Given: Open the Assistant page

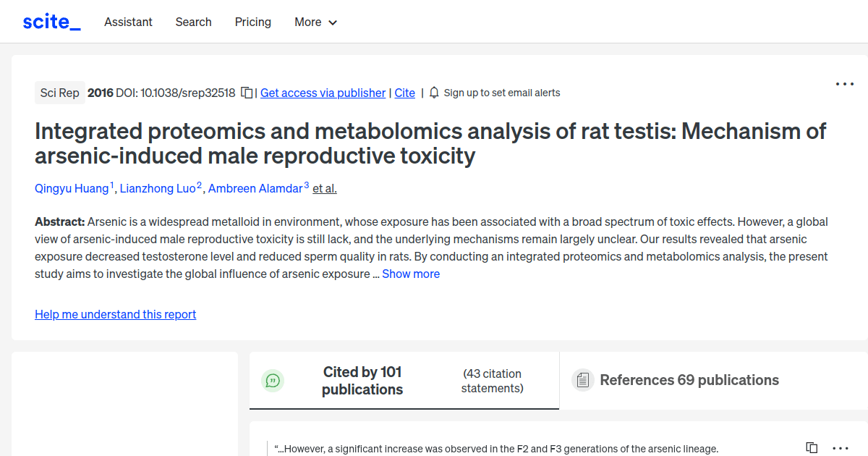Looking at the screenshot, I should (128, 22).
